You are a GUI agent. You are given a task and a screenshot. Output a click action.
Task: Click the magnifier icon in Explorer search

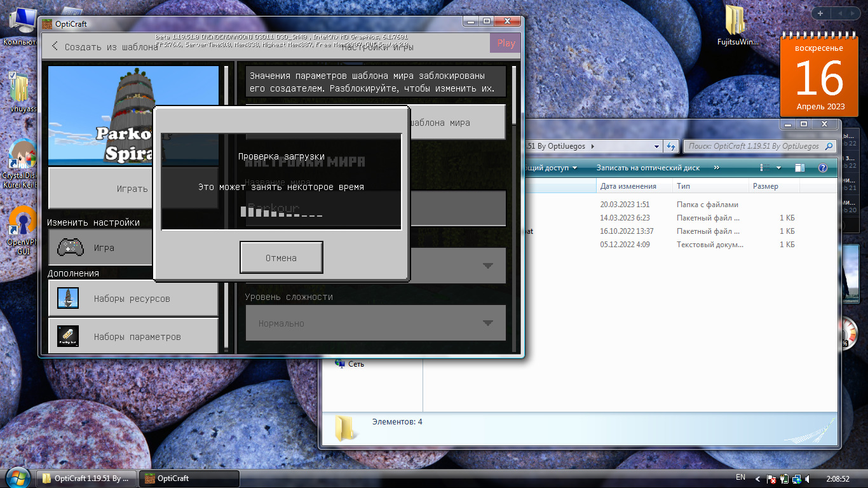829,146
